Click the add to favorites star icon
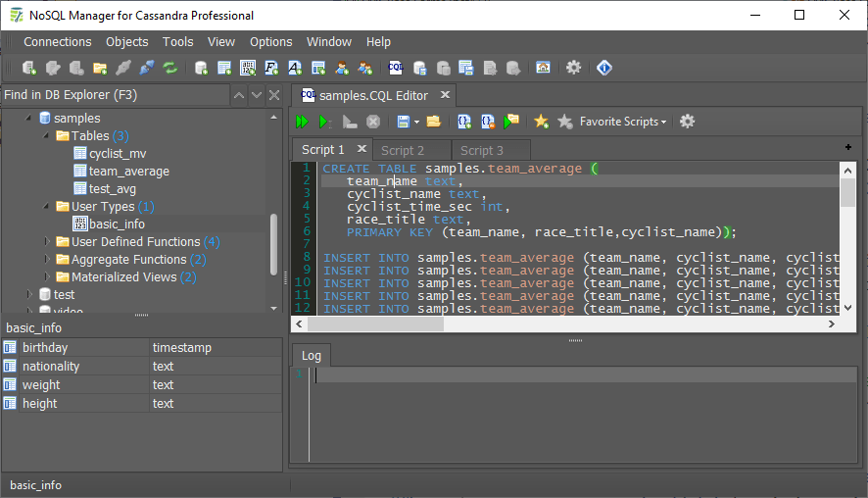868x498 pixels. tap(541, 122)
